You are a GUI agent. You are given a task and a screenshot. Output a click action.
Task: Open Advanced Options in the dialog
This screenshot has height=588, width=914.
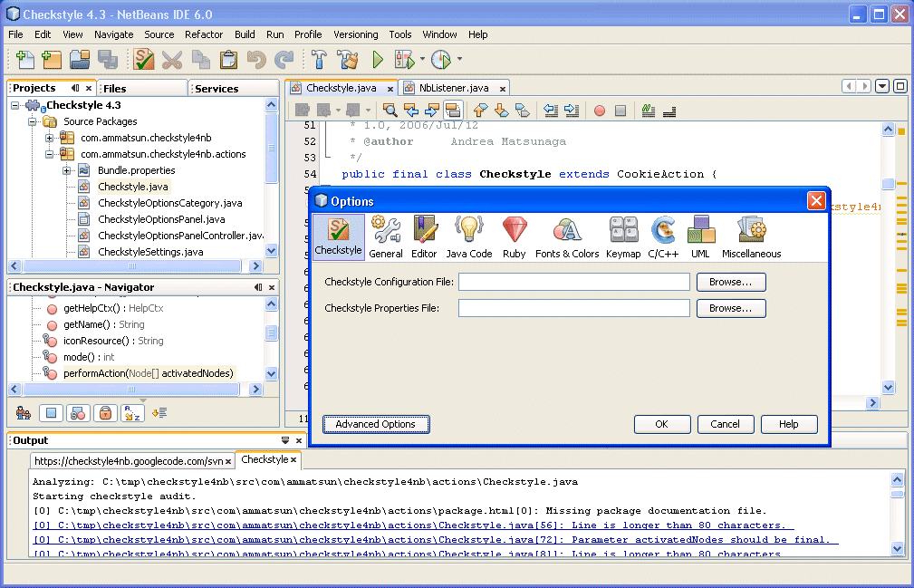(x=375, y=424)
